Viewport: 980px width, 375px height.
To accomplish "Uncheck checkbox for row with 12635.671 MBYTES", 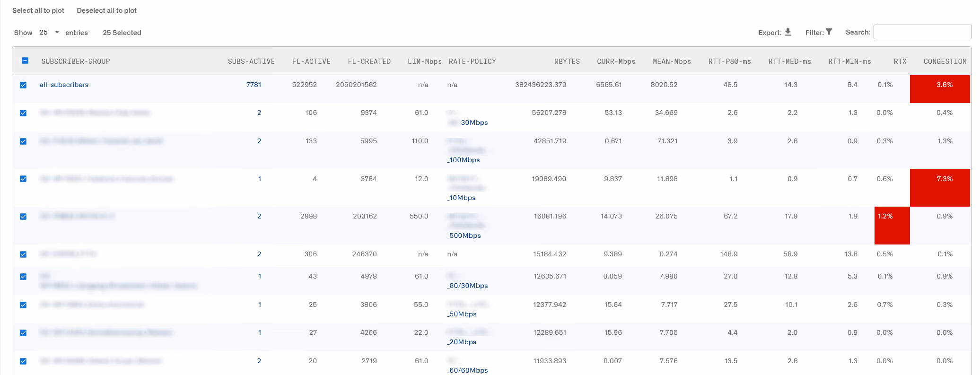I will (23, 277).
